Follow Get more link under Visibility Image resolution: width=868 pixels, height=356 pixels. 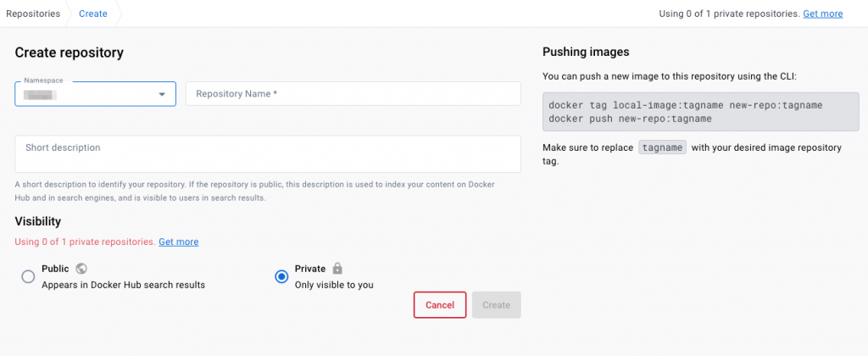click(178, 242)
